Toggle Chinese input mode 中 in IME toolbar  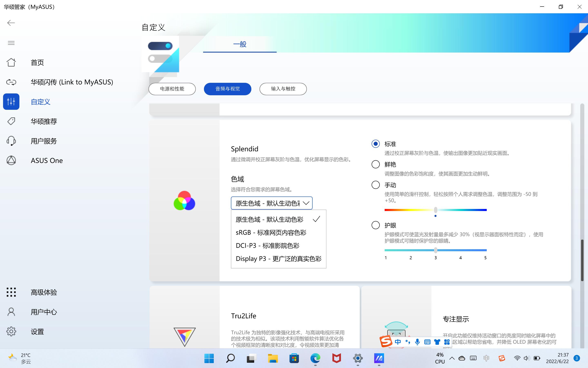pos(398,342)
